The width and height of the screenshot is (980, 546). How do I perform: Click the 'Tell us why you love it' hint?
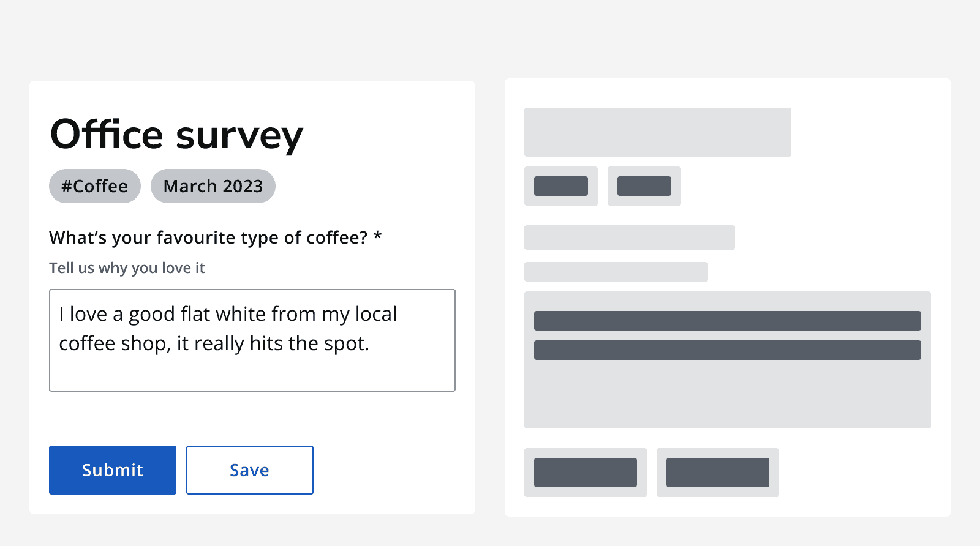tap(127, 268)
